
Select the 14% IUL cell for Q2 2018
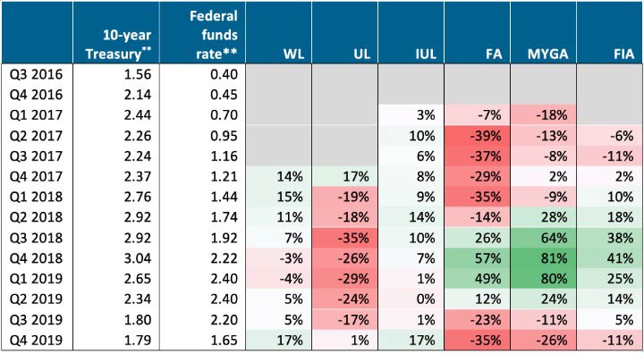pos(411,217)
